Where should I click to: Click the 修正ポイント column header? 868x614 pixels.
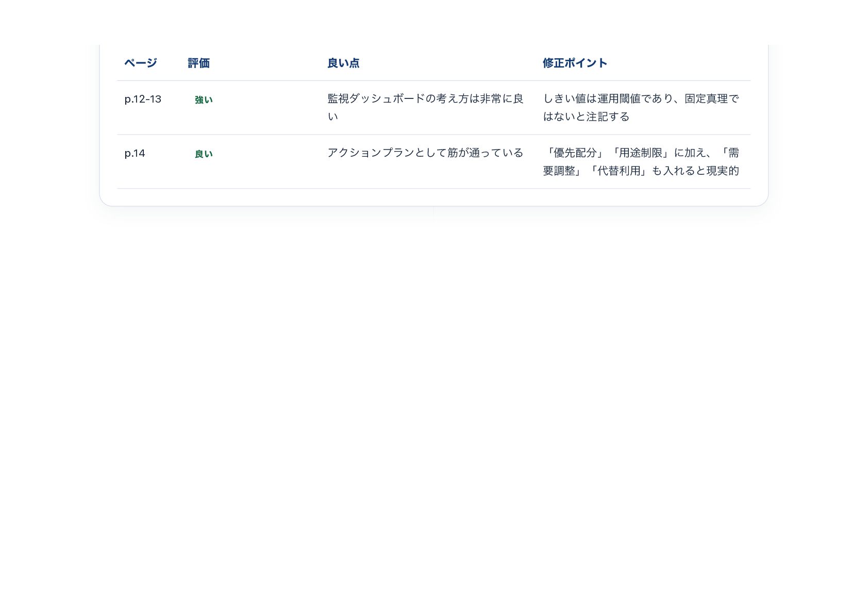(x=575, y=63)
